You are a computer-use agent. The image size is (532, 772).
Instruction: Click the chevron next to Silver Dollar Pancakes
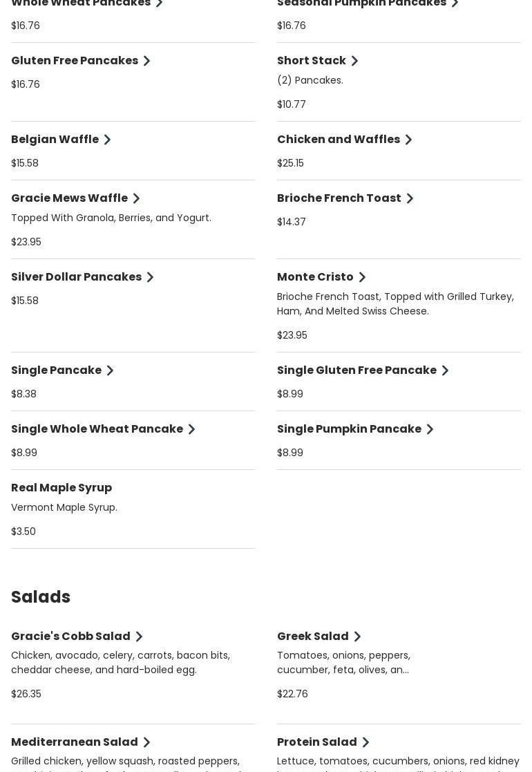[x=150, y=277]
